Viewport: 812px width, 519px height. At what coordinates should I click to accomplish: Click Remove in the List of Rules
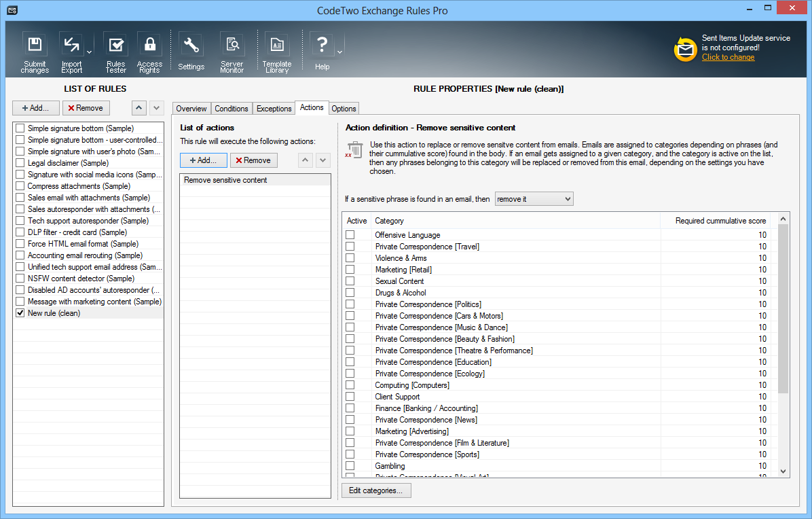86,108
